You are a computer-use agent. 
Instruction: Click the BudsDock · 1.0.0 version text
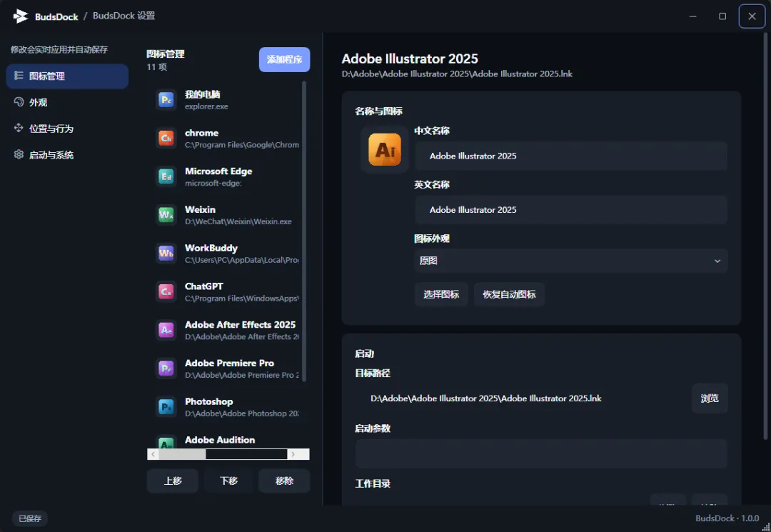click(727, 518)
